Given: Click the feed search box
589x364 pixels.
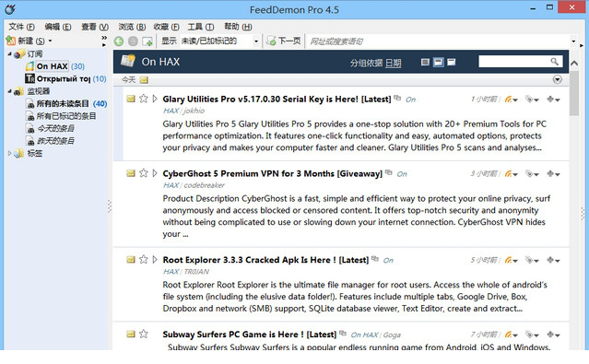Looking at the screenshot, I should pyautogui.click(x=513, y=61).
